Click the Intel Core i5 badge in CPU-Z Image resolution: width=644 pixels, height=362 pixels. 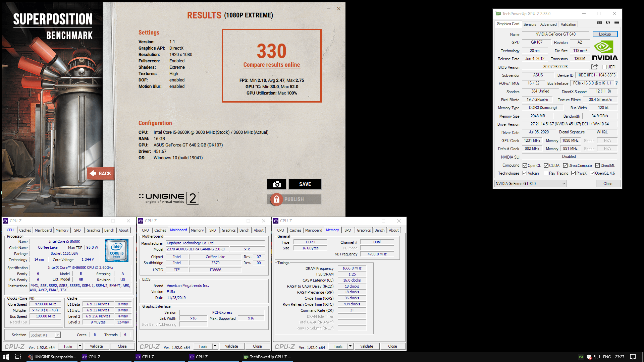coord(116,250)
